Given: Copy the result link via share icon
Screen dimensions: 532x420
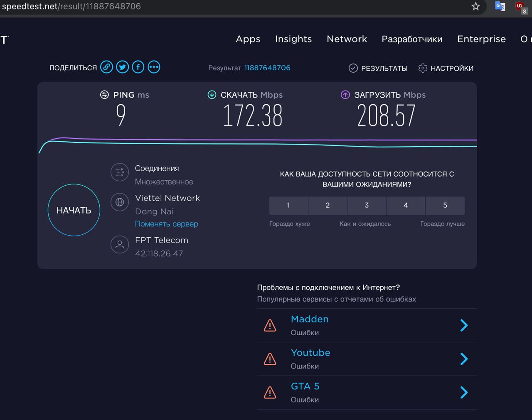Looking at the screenshot, I should coord(107,67).
